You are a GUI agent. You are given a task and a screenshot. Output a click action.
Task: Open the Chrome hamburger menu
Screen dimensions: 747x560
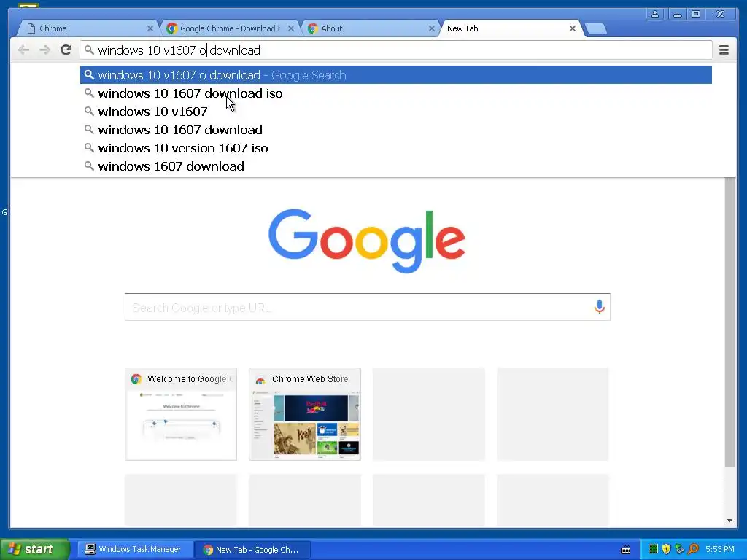724,50
